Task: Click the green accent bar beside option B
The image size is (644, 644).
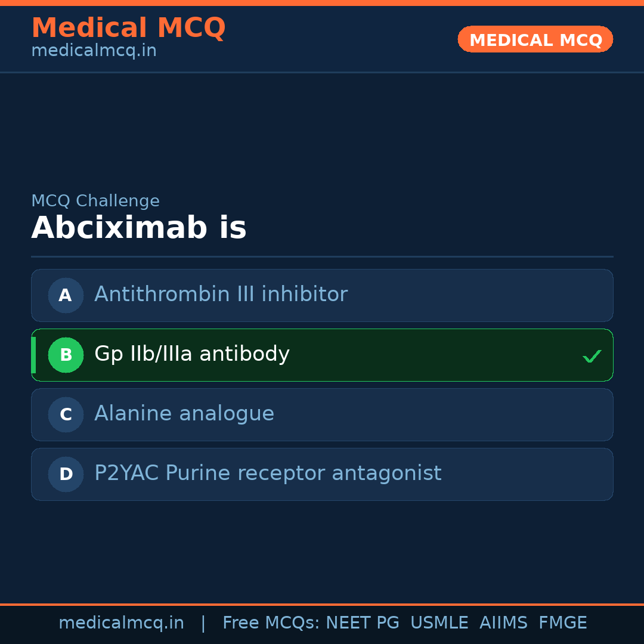Action: click(x=33, y=355)
